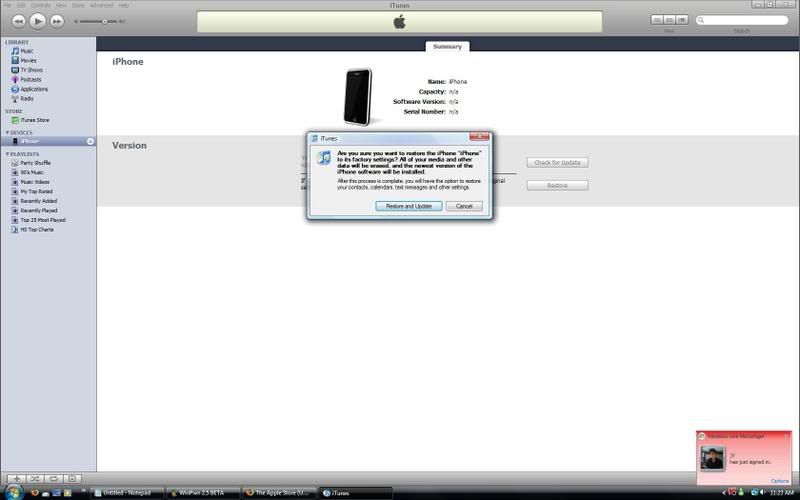
Task: Cancel the restore dialog
Action: click(x=464, y=206)
